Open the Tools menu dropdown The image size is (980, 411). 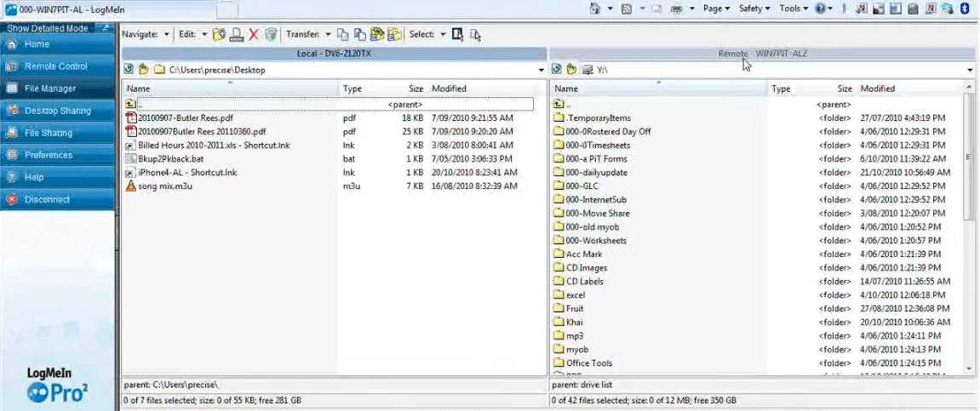794,9
